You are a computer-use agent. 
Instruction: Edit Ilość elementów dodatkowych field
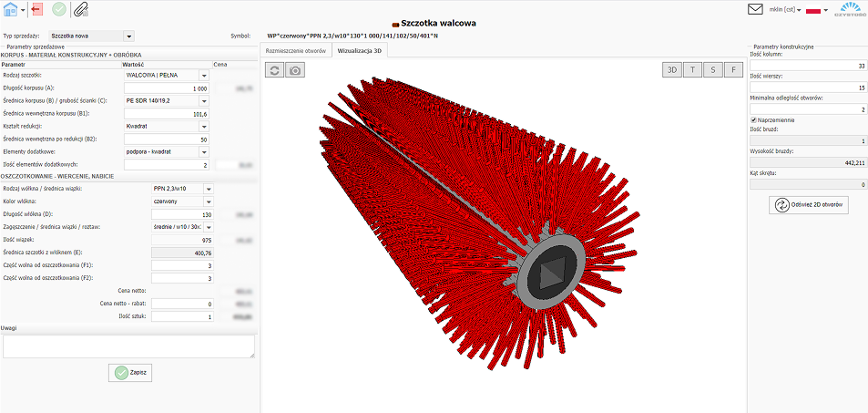click(x=167, y=164)
